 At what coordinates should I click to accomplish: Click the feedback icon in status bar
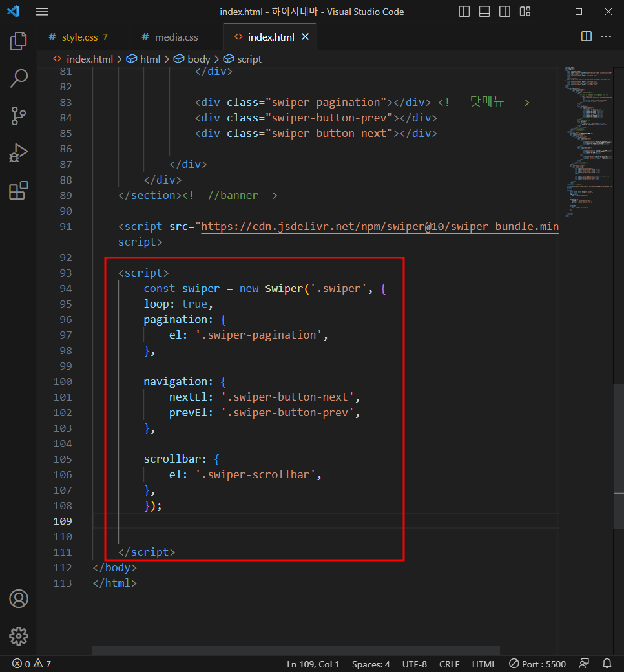tap(584, 664)
